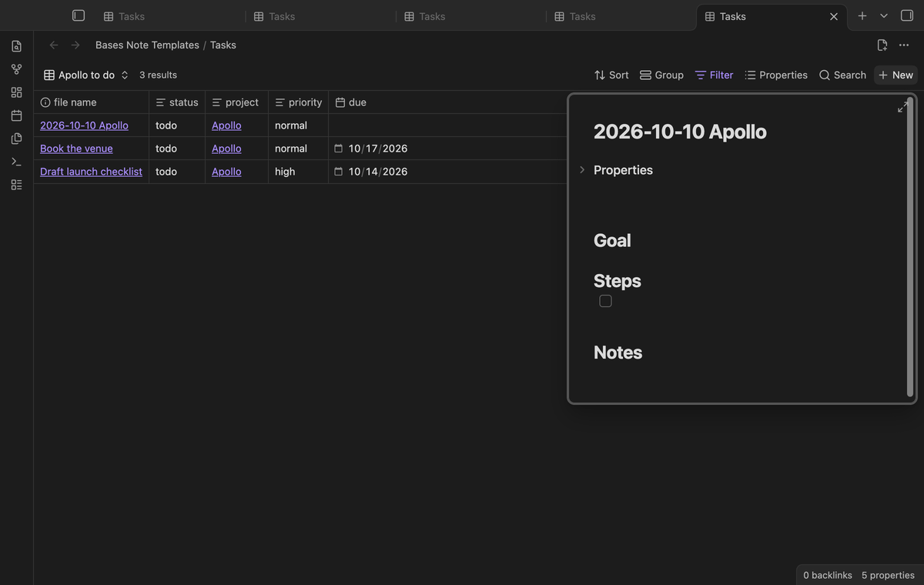Click 0 backlinks in status bar
This screenshot has width=924, height=585.
[x=828, y=575]
